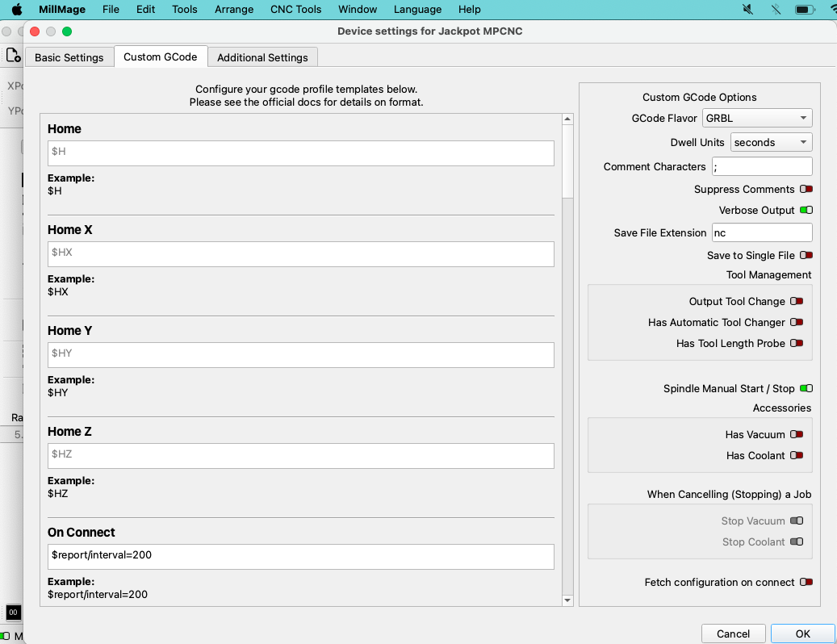Enable the Suppress Comments toggle
The image size is (837, 644).
click(806, 190)
